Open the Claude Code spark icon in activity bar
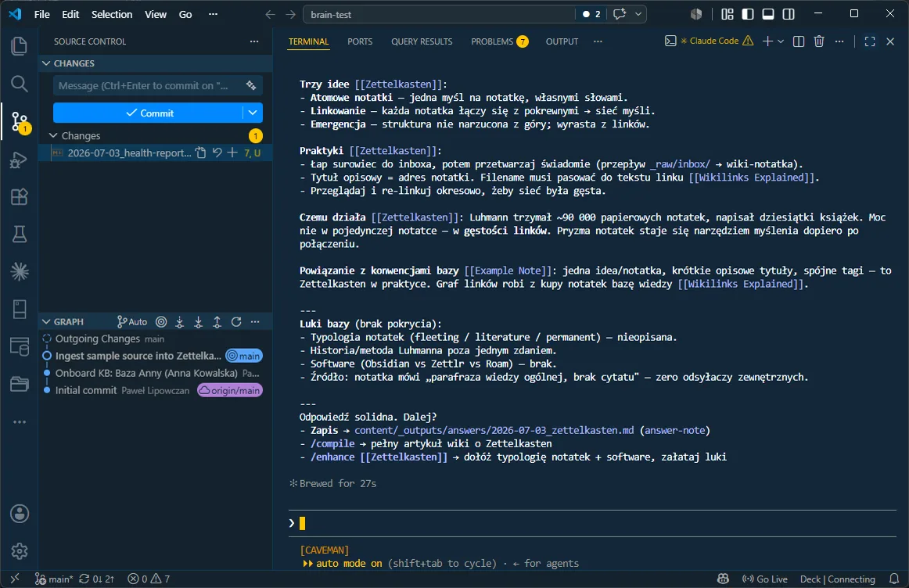The width and height of the screenshot is (909, 588). point(19,271)
